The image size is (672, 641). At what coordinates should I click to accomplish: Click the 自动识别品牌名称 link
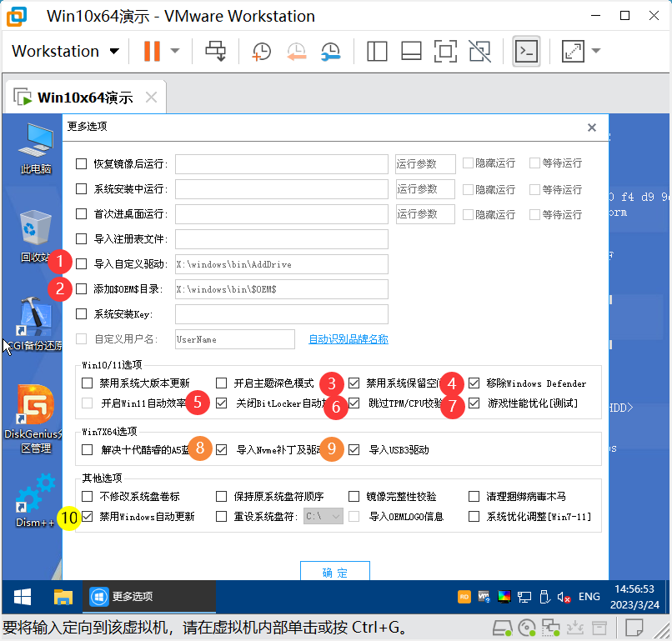tap(348, 339)
